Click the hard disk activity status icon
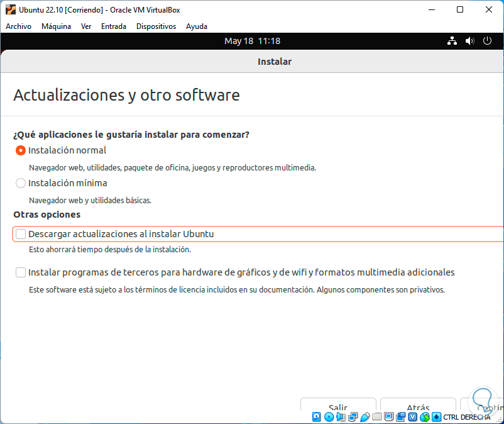This screenshot has width=504, height=424. (x=317, y=417)
